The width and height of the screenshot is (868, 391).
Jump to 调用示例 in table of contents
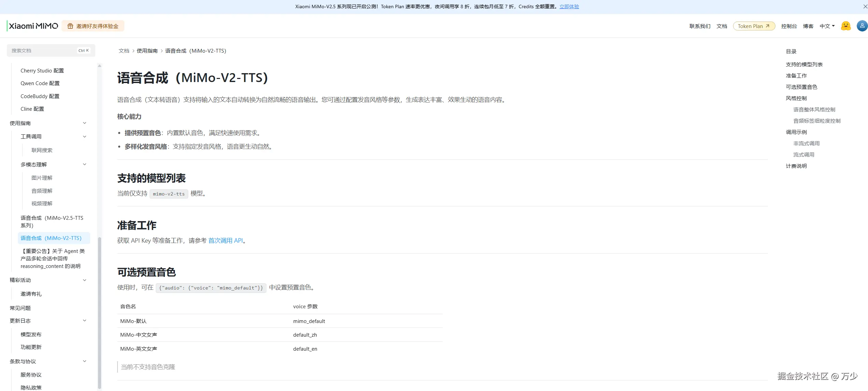(x=796, y=132)
